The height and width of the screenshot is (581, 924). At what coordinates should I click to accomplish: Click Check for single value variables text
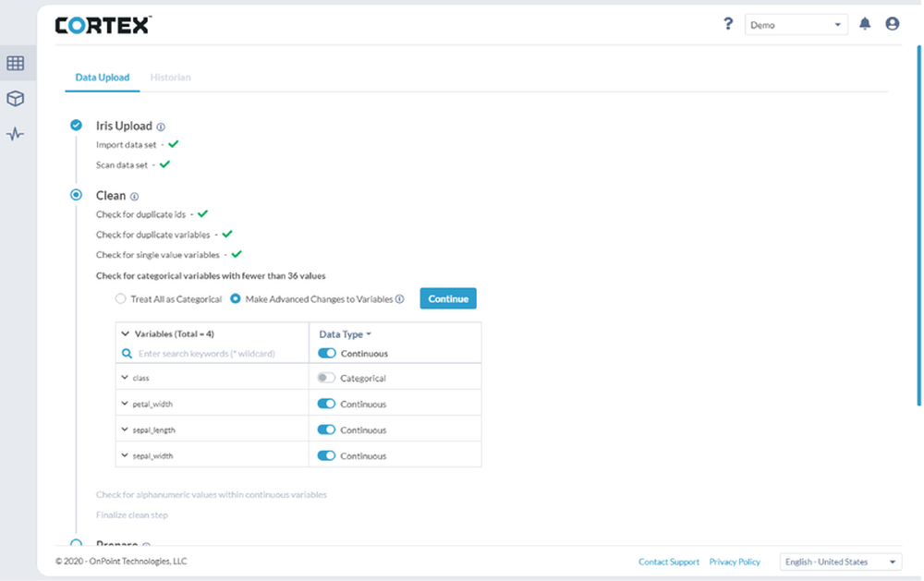(157, 255)
